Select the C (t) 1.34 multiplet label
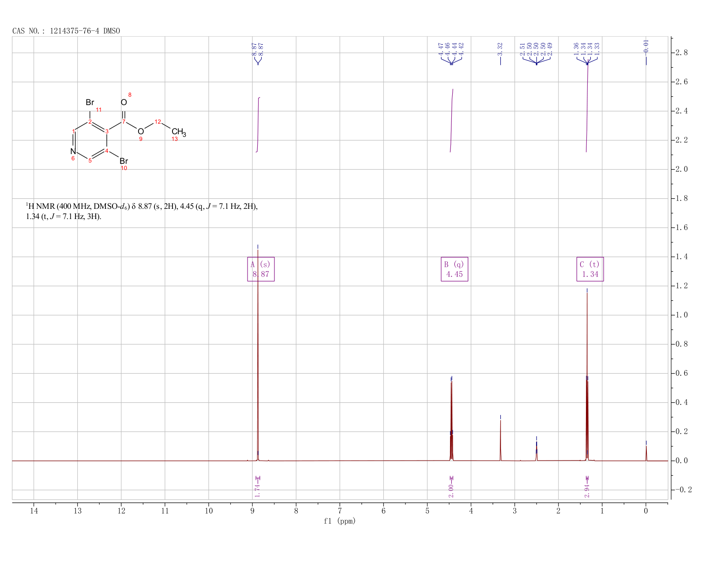 590,269
